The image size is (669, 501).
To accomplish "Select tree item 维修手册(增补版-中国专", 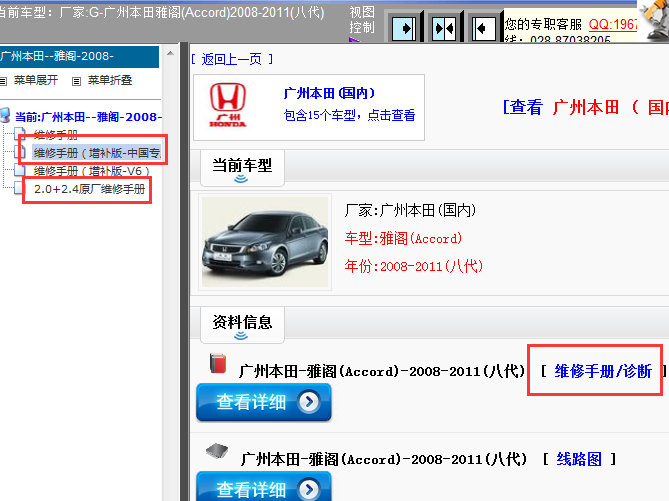I will [x=97, y=152].
